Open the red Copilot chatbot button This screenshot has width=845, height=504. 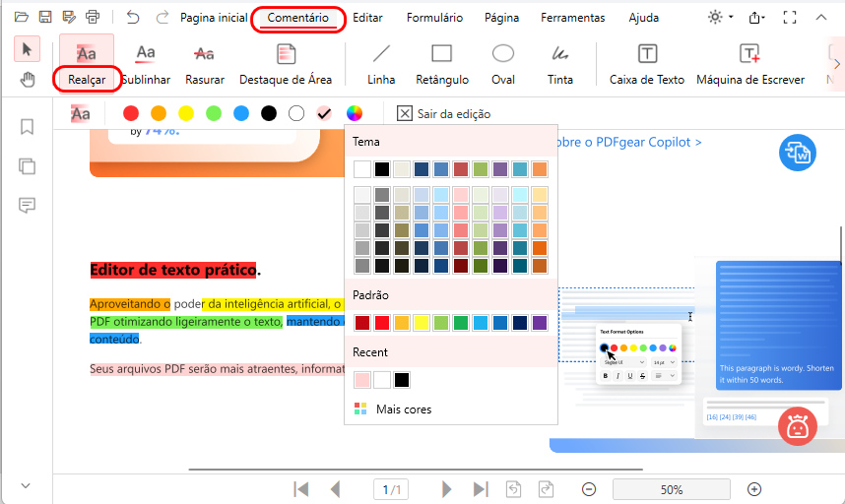(x=798, y=426)
